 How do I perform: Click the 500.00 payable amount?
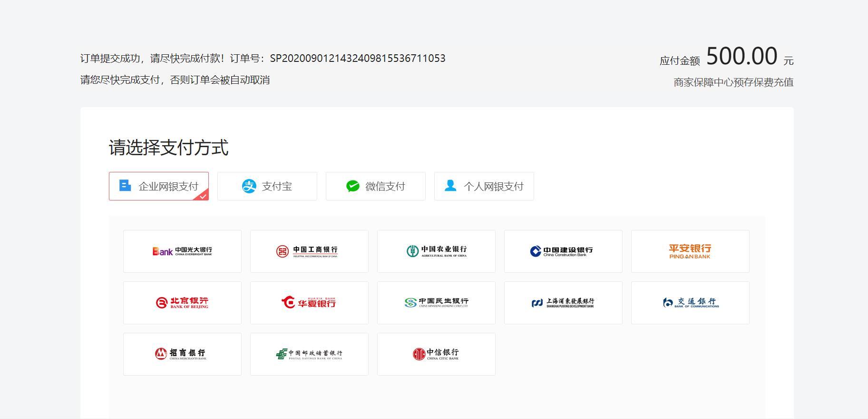click(742, 56)
